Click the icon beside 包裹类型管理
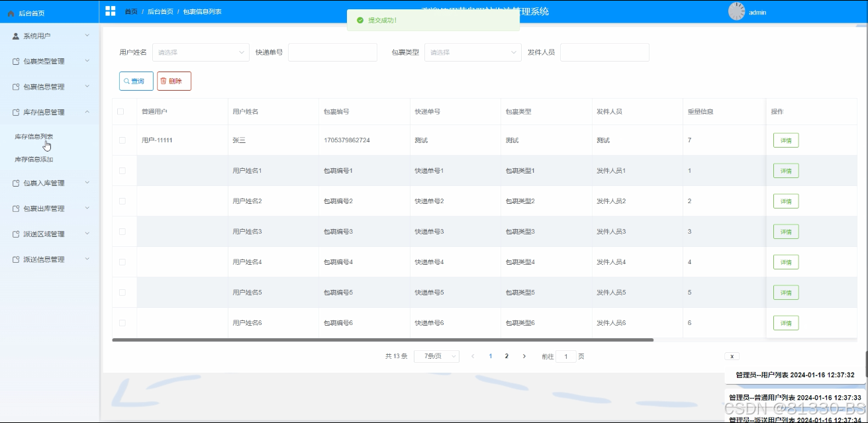Image resolution: width=868 pixels, height=423 pixels. [x=16, y=62]
